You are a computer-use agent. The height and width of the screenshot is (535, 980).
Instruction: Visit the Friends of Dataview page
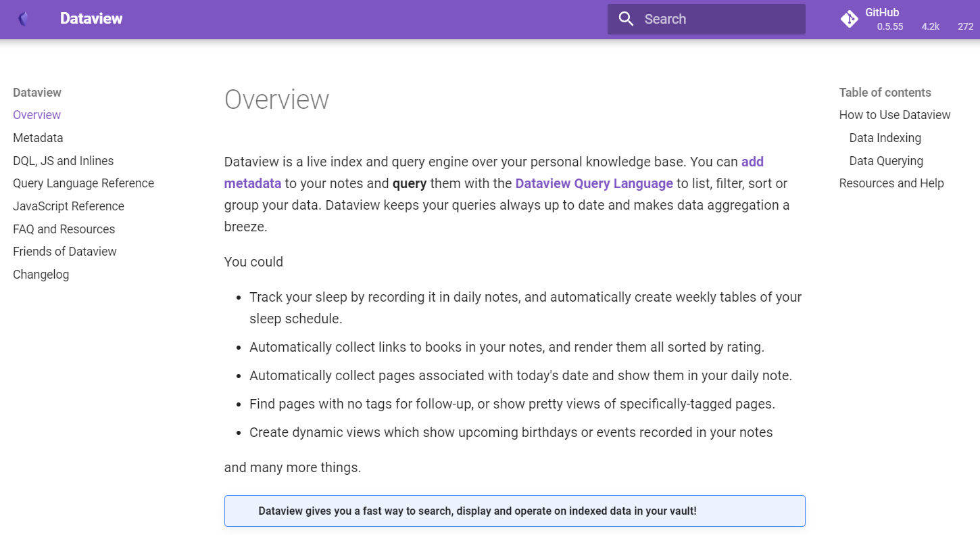click(x=64, y=251)
